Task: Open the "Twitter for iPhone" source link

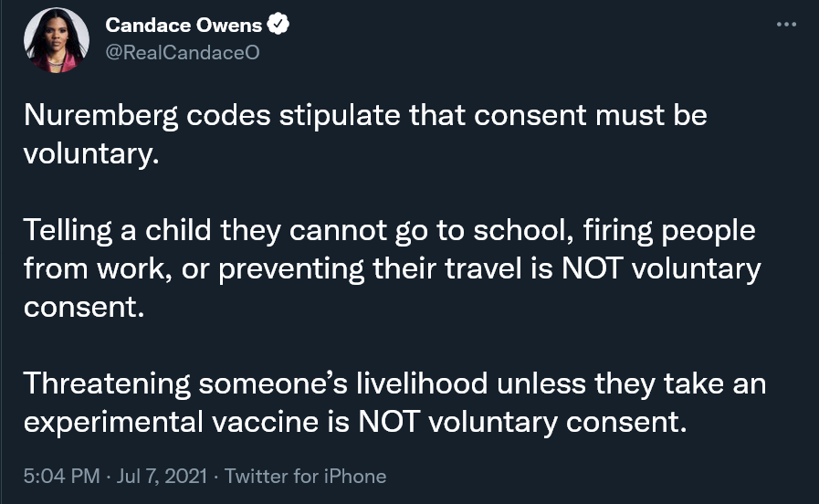Action: tap(305, 476)
